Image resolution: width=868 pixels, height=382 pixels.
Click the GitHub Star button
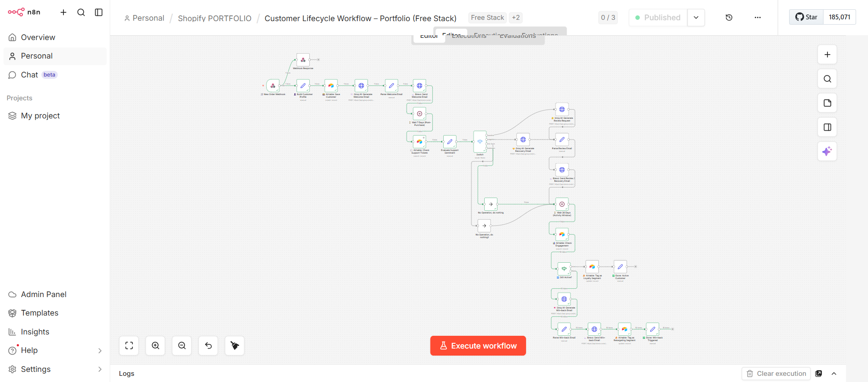tap(806, 17)
